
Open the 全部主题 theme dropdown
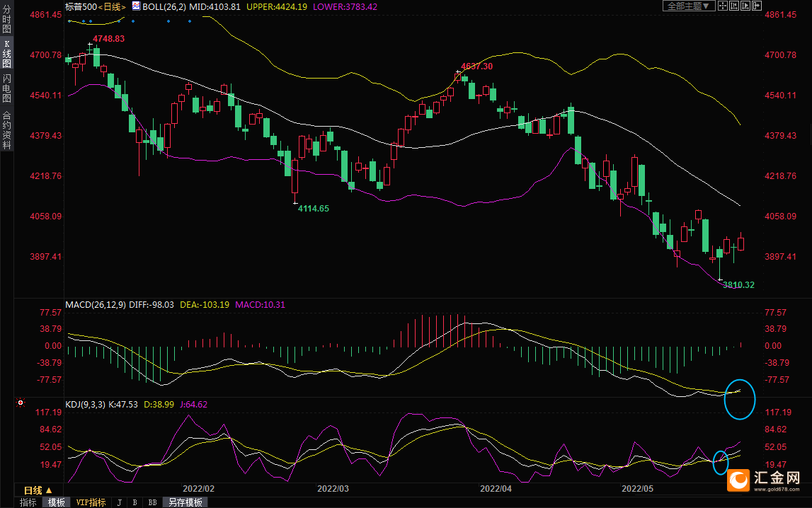click(x=689, y=6)
